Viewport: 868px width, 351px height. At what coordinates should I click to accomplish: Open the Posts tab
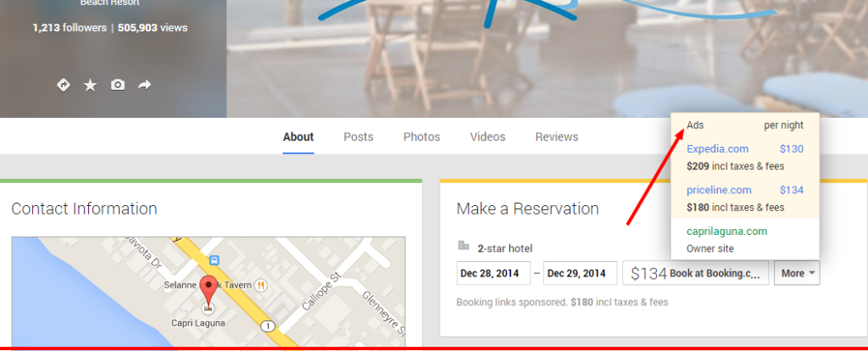[359, 136]
